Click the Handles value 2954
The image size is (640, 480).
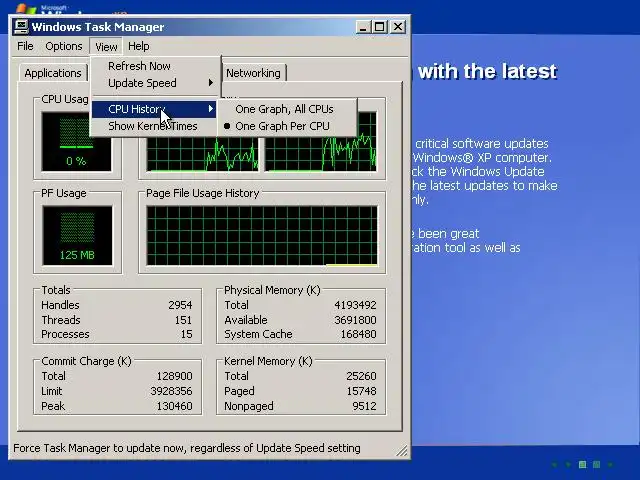point(180,305)
